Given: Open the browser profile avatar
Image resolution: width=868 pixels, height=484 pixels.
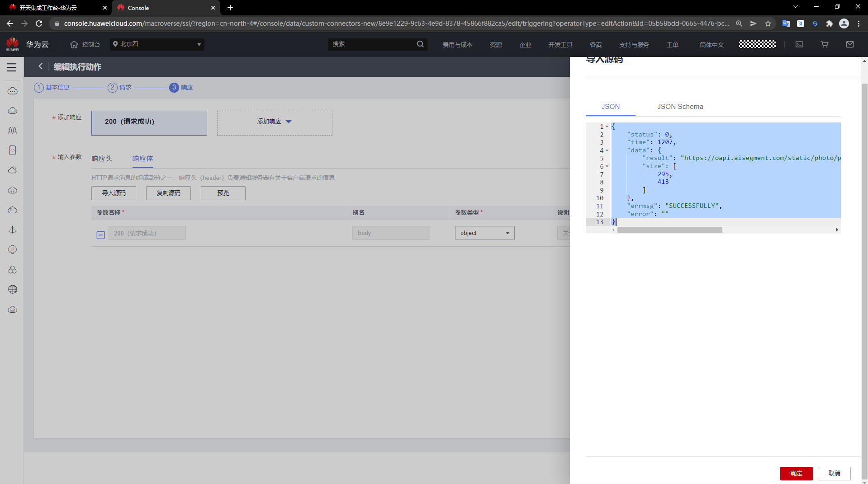Looking at the screenshot, I should [844, 23].
